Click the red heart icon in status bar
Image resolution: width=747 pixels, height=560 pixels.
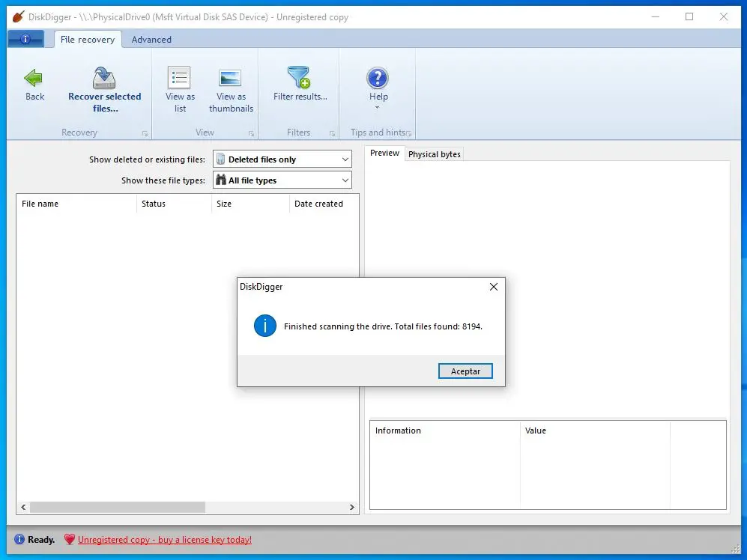[70, 539]
